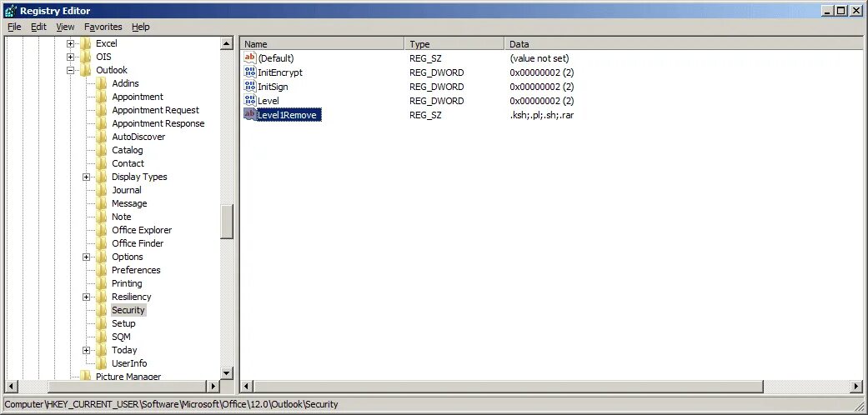This screenshot has height=415, width=868.
Task: Click the Security folder icon
Action: click(x=102, y=310)
